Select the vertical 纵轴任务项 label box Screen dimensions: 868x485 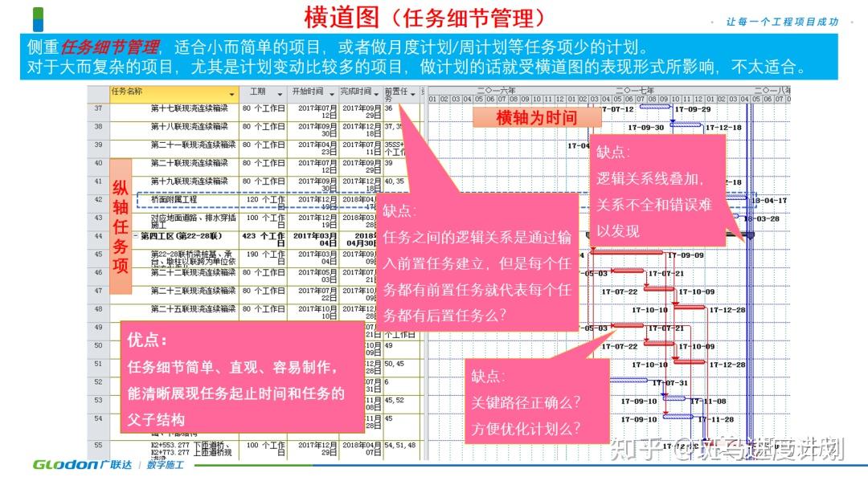(x=121, y=226)
